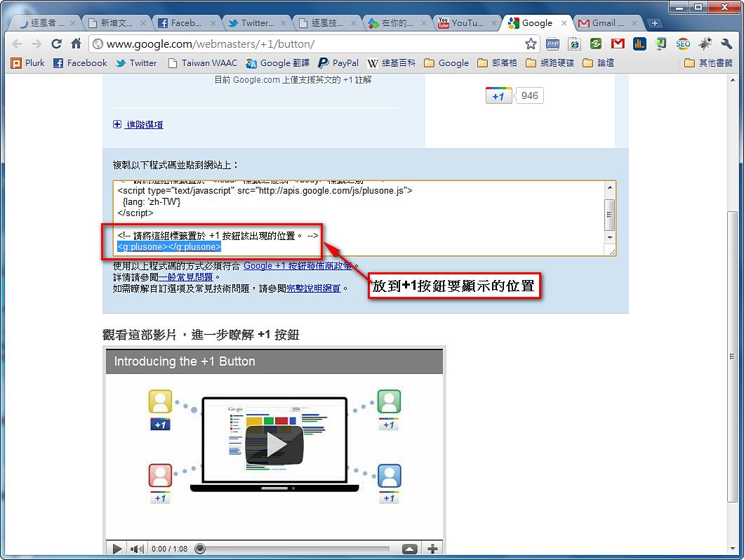The height and width of the screenshot is (560, 744).
Task: Switch to the 新增文 tab
Action: (x=117, y=22)
